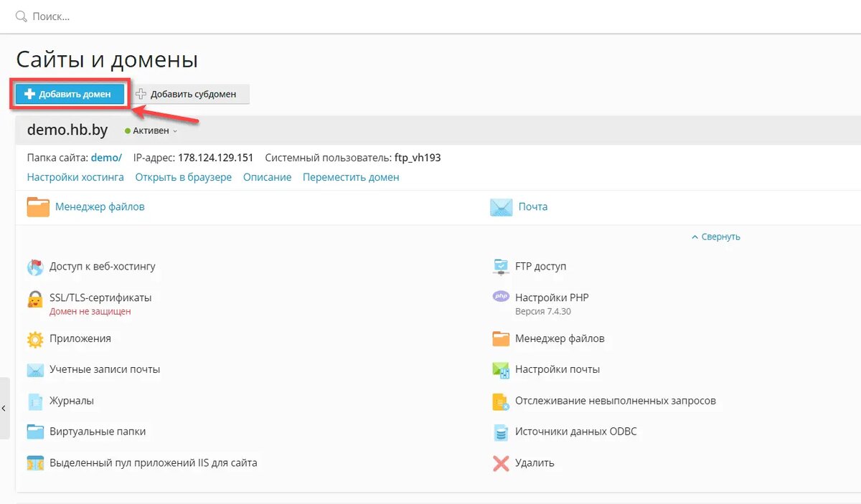
Task: Click the large Почта envelope icon
Action: coord(501,207)
